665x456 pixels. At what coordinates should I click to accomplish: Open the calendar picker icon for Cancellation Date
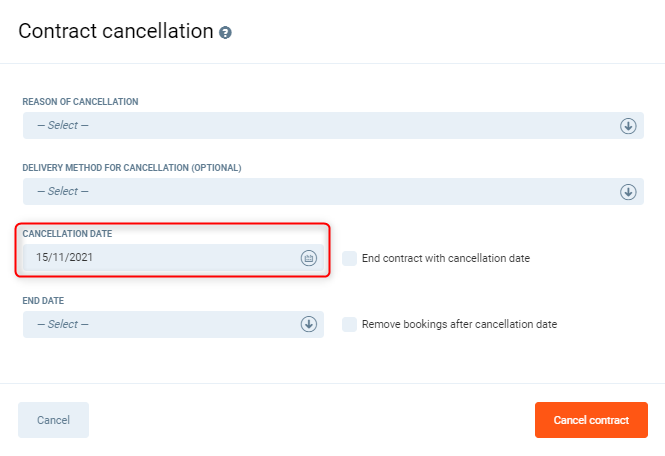(x=309, y=258)
